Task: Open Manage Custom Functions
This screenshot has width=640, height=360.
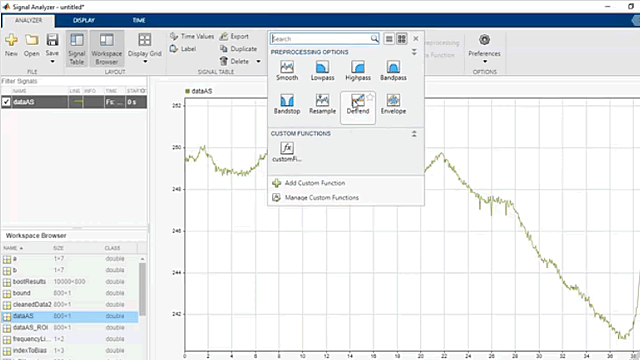Action: tap(316, 198)
